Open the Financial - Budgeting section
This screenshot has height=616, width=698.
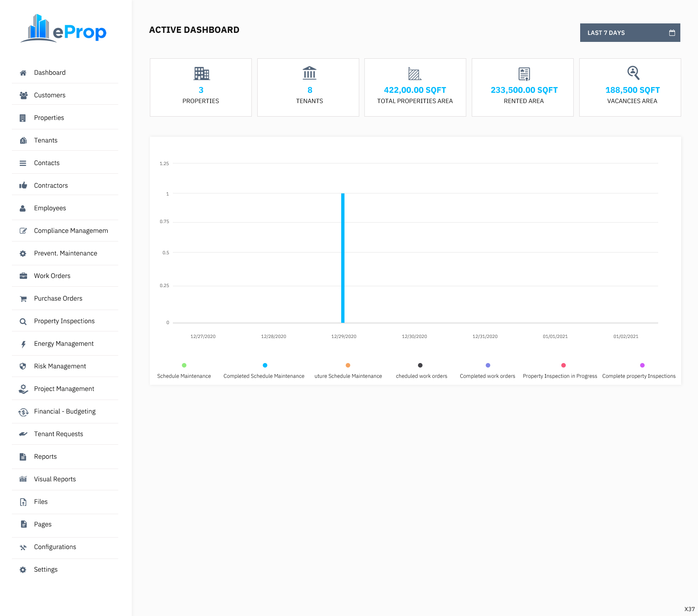(64, 411)
